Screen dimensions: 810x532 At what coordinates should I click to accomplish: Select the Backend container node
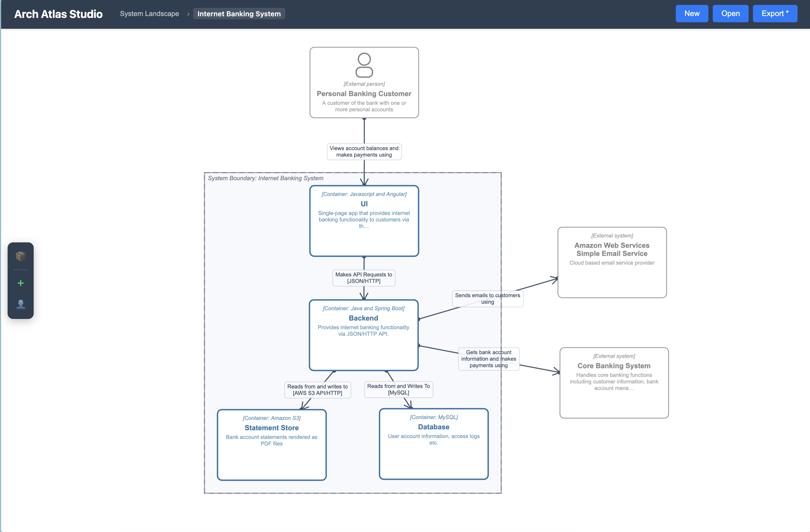pyautogui.click(x=363, y=335)
